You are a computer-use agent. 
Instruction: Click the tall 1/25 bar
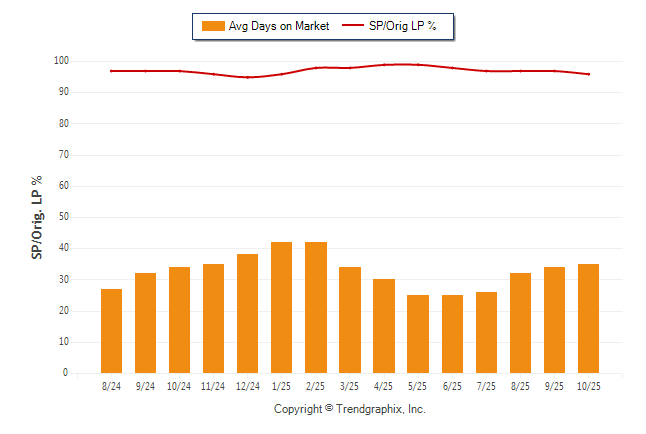(282, 307)
